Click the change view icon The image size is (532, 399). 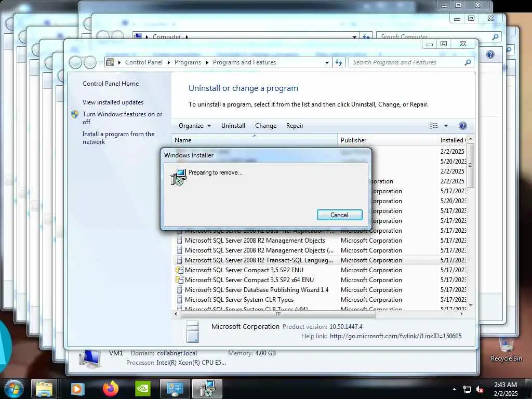click(x=434, y=126)
